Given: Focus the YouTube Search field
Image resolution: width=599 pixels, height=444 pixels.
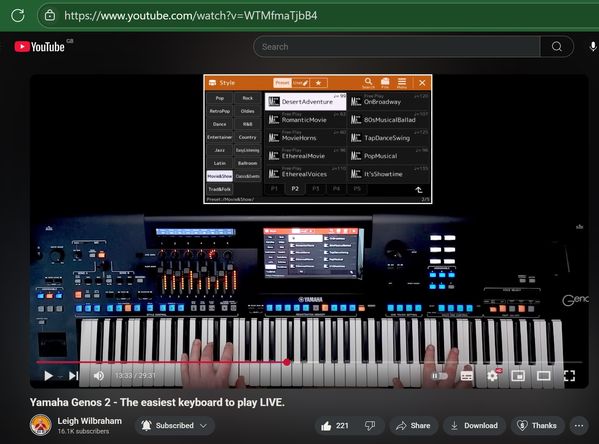Looking at the screenshot, I should 397,47.
